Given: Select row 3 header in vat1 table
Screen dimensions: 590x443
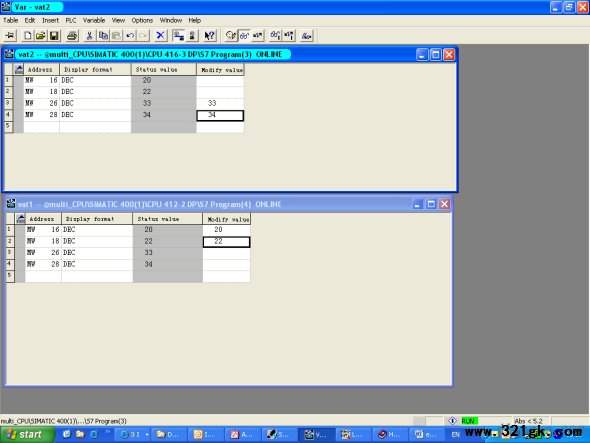Looking at the screenshot, I should click(10, 253).
